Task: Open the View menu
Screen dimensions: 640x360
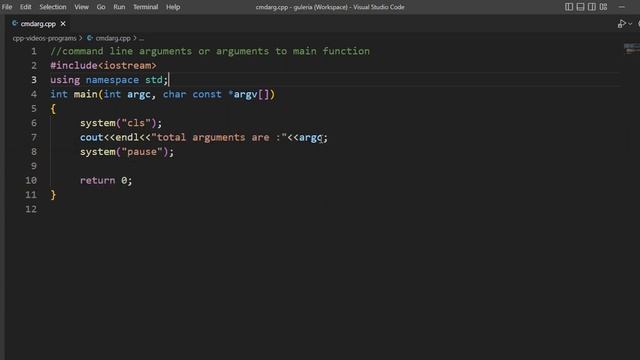Action: (81, 7)
